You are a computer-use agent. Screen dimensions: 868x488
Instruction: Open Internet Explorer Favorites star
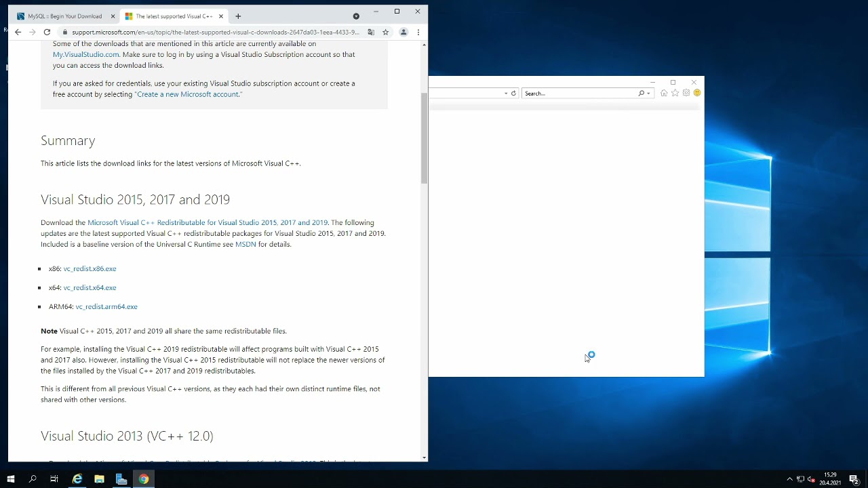675,93
